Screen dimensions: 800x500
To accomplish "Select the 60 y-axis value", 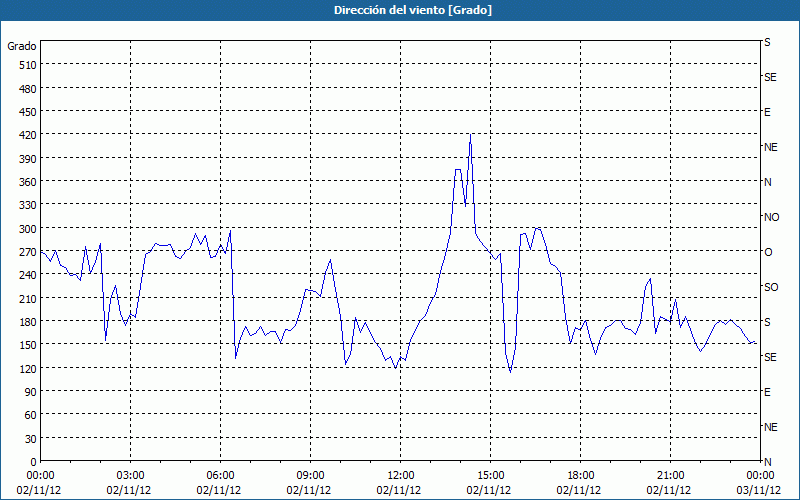I will click(31, 415).
